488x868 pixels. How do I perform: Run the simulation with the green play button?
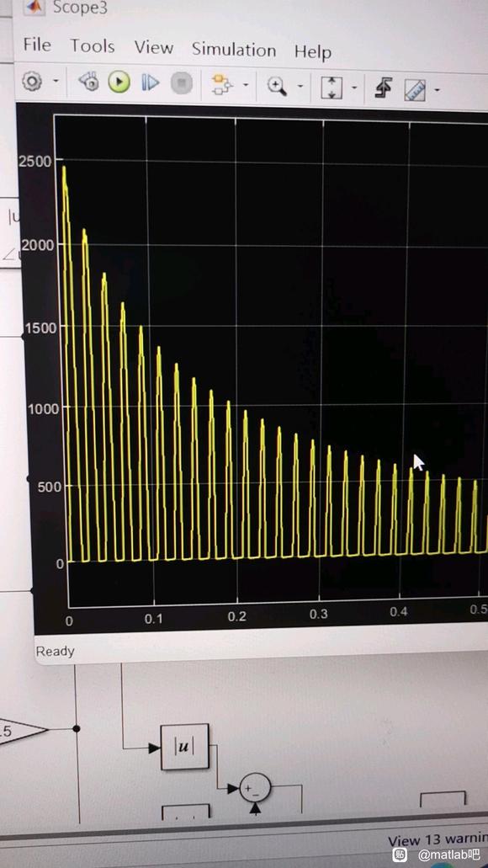click(119, 83)
